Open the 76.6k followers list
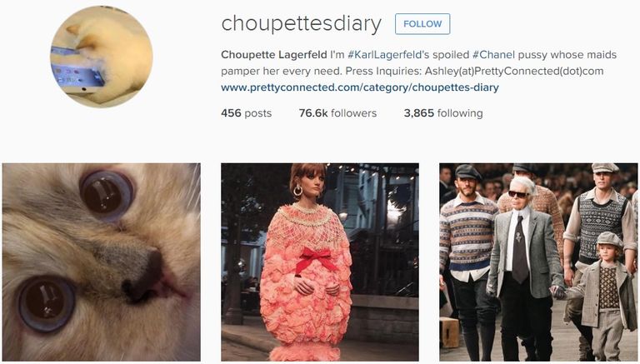The image size is (640, 364). coord(337,113)
